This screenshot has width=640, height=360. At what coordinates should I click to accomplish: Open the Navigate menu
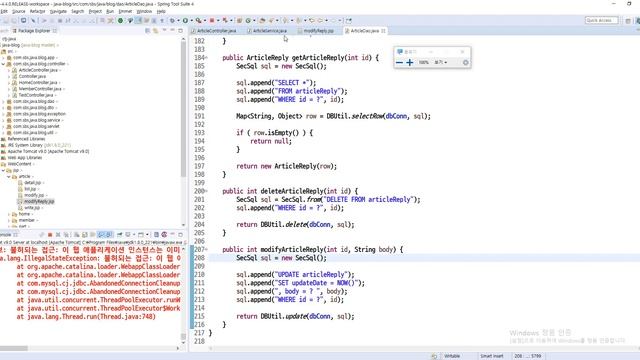58,11
